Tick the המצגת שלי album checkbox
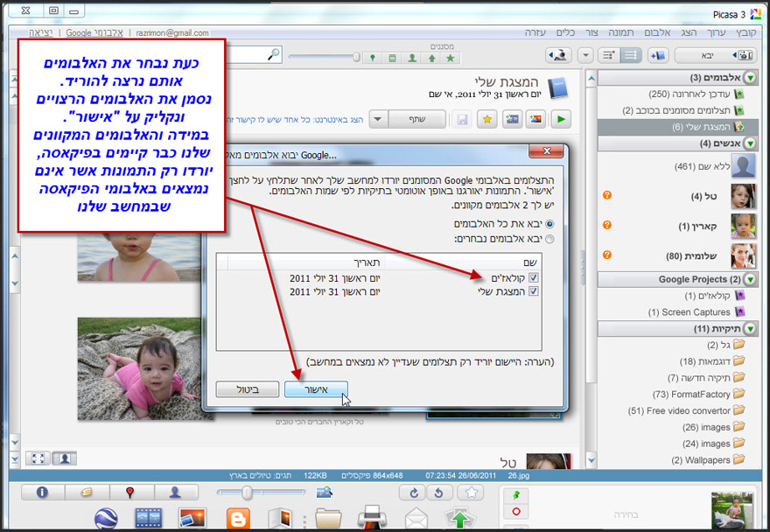 tap(533, 291)
